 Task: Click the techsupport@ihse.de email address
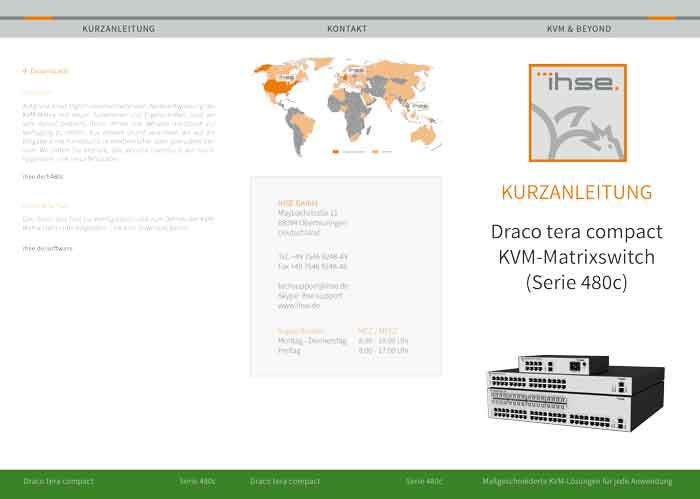pyautogui.click(x=313, y=285)
